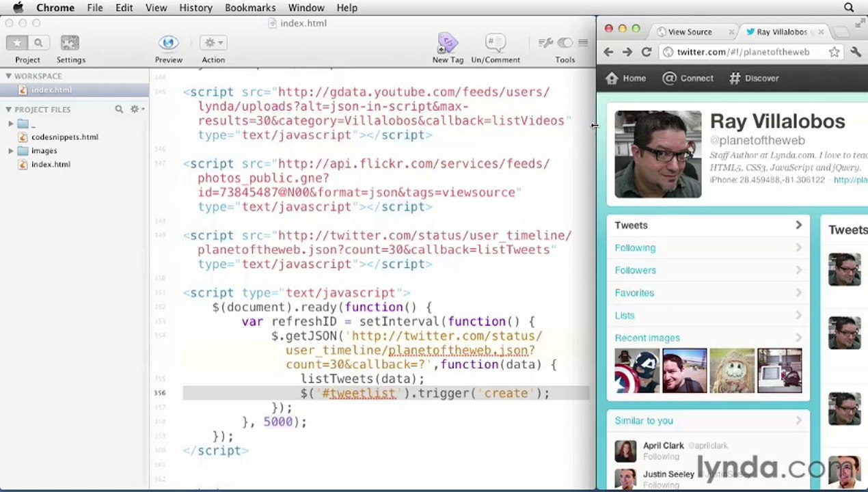This screenshot has height=492, width=868.
Task: Click the browser Back arrow
Action: [x=608, y=52]
